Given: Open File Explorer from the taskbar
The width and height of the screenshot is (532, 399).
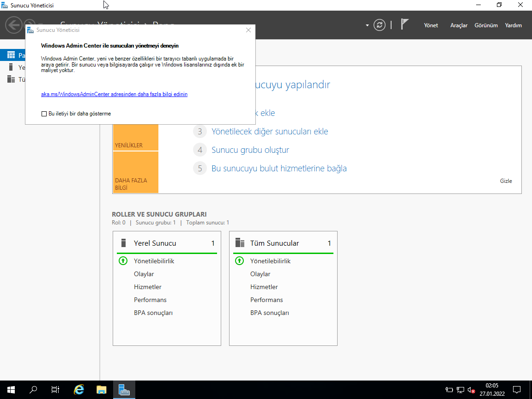Looking at the screenshot, I should coord(102,389).
